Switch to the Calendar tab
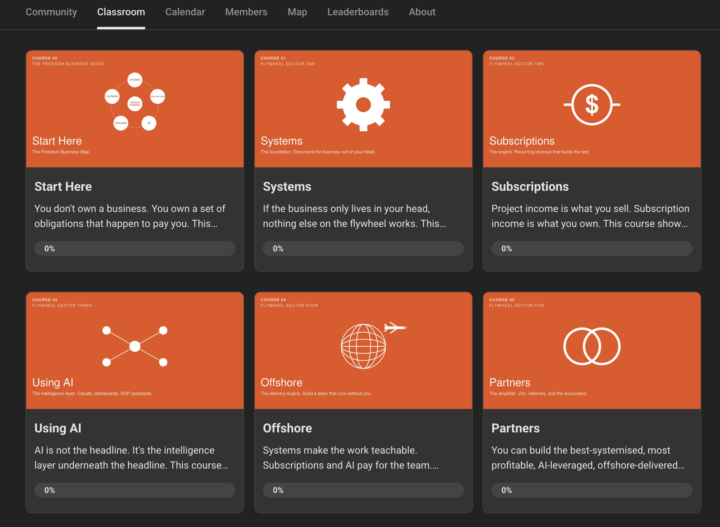720x527 pixels. point(185,12)
